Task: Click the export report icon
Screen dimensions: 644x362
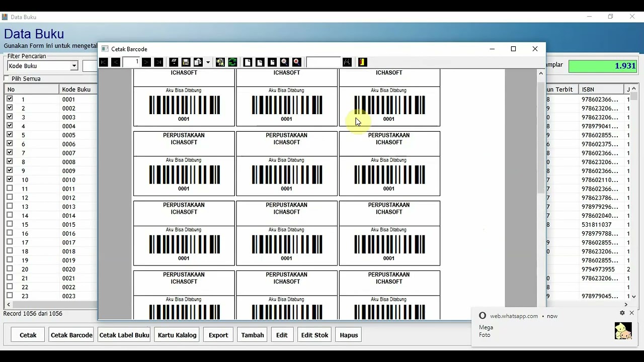Action: (x=198, y=62)
